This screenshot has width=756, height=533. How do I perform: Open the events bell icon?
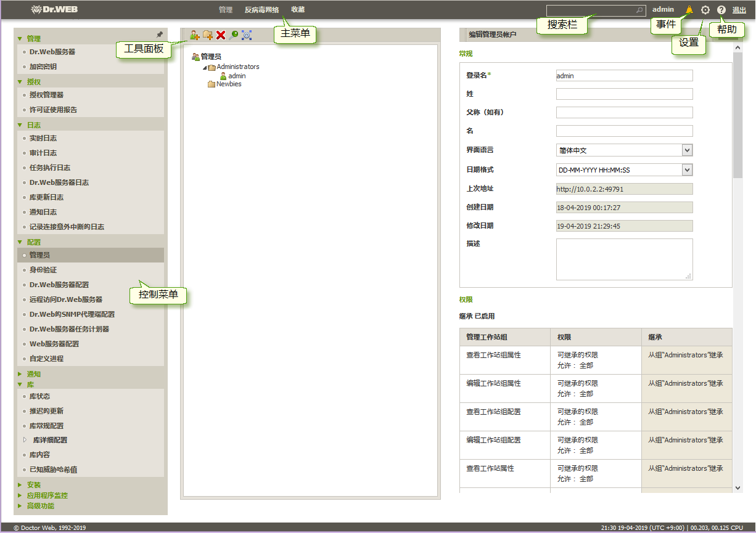[x=689, y=10]
